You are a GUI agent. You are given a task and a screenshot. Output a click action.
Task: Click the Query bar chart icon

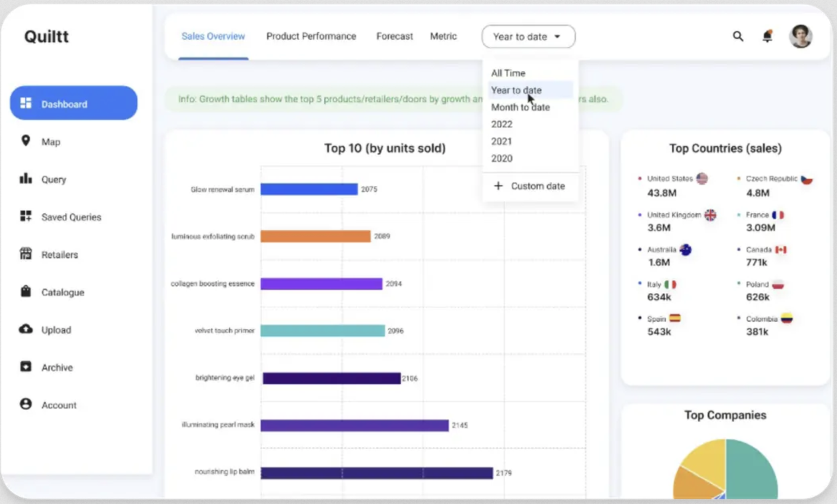coord(26,179)
